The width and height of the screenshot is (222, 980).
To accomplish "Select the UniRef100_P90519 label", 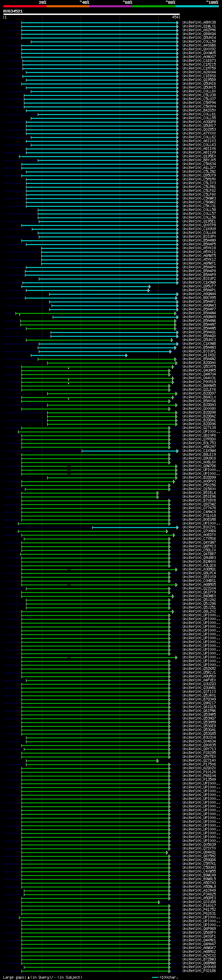I will click(x=199, y=382).
